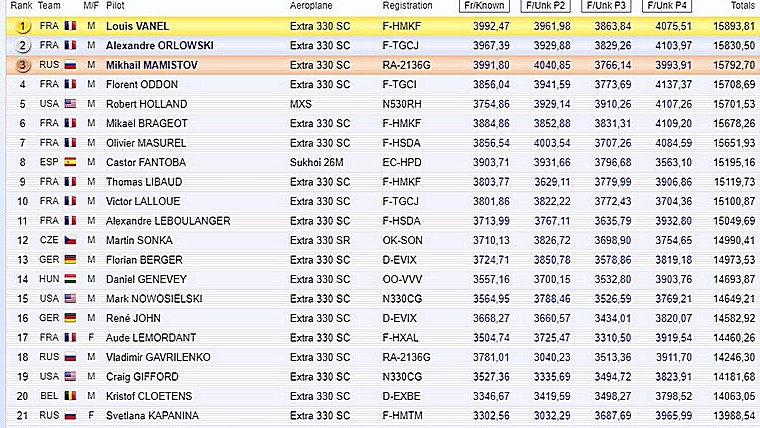Viewport: 760px width, 428px height.
Task: Select the F/Unk P3 header button
Action: coord(606,6)
